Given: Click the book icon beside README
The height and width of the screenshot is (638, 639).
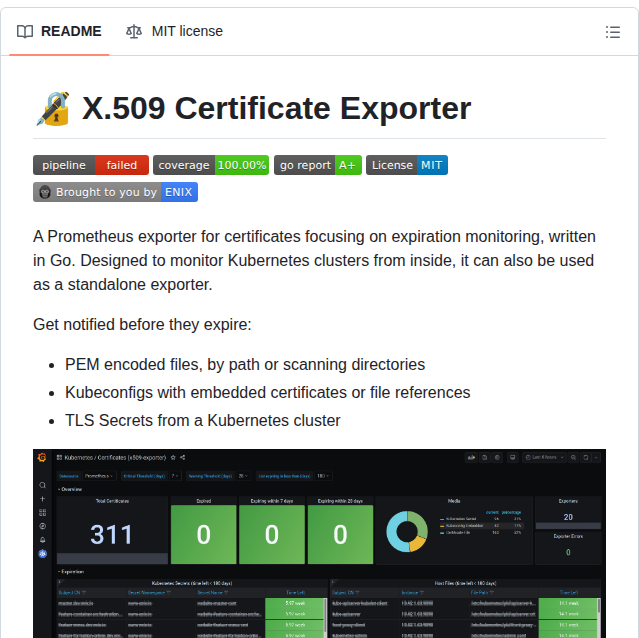Looking at the screenshot, I should point(25,31).
